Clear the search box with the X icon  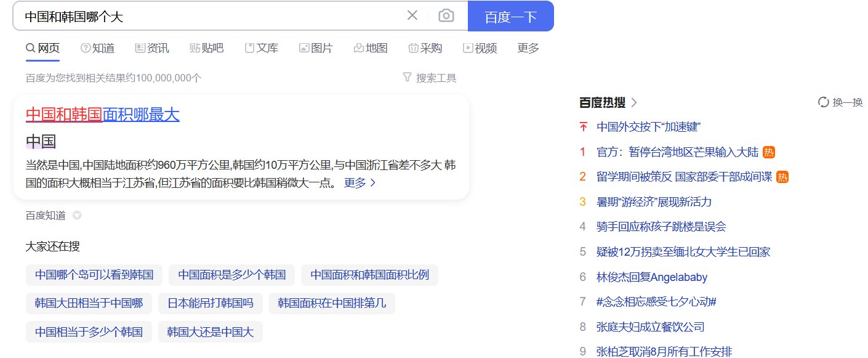(x=412, y=15)
